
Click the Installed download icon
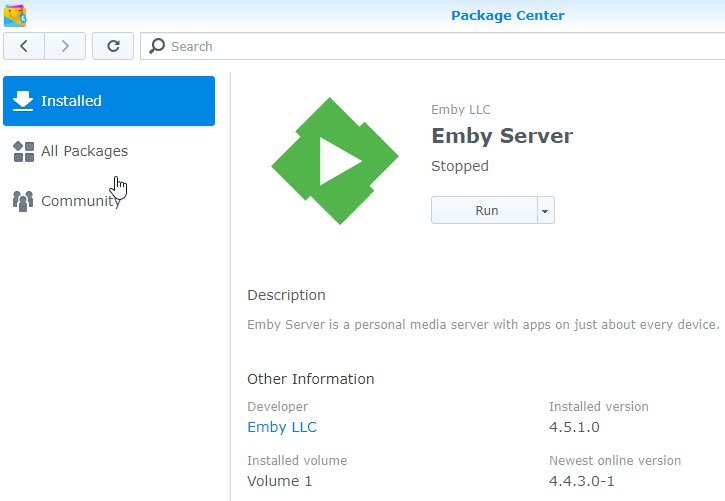click(23, 101)
